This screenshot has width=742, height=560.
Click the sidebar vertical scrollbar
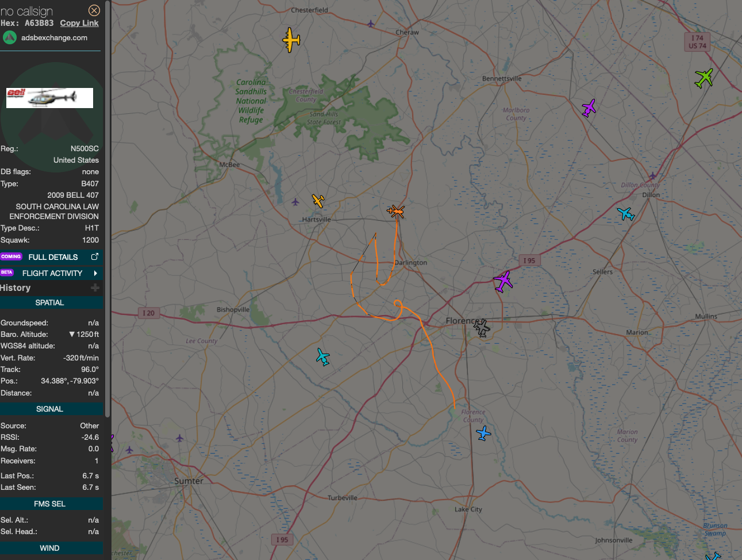pos(107,207)
